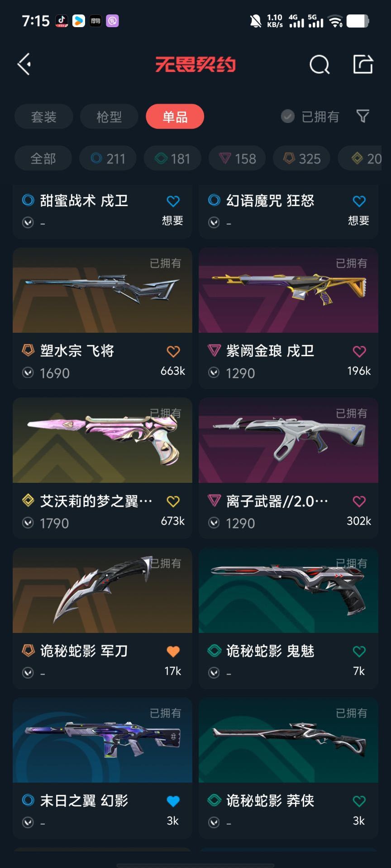Open the 诡秘蛇影 莽侠 weapon image
Screen dimensions: 391x868
click(288, 740)
